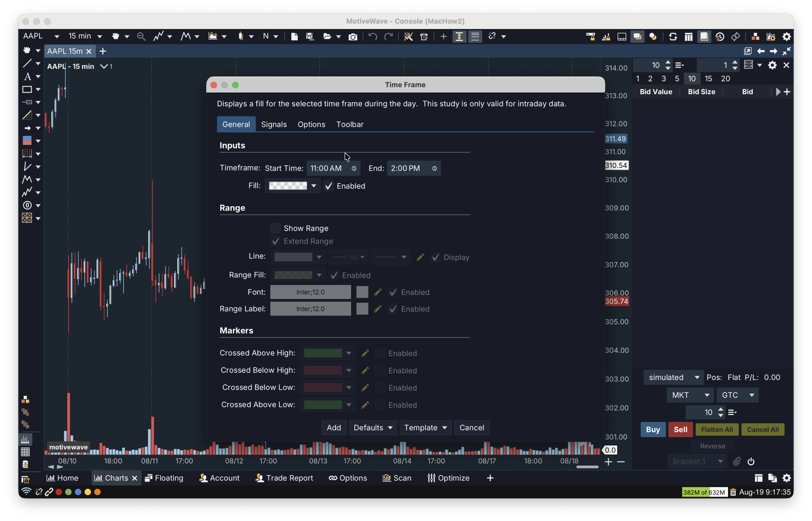812x521 pixels.
Task: Select the line drawing tool in sidebar
Action: click(27, 64)
